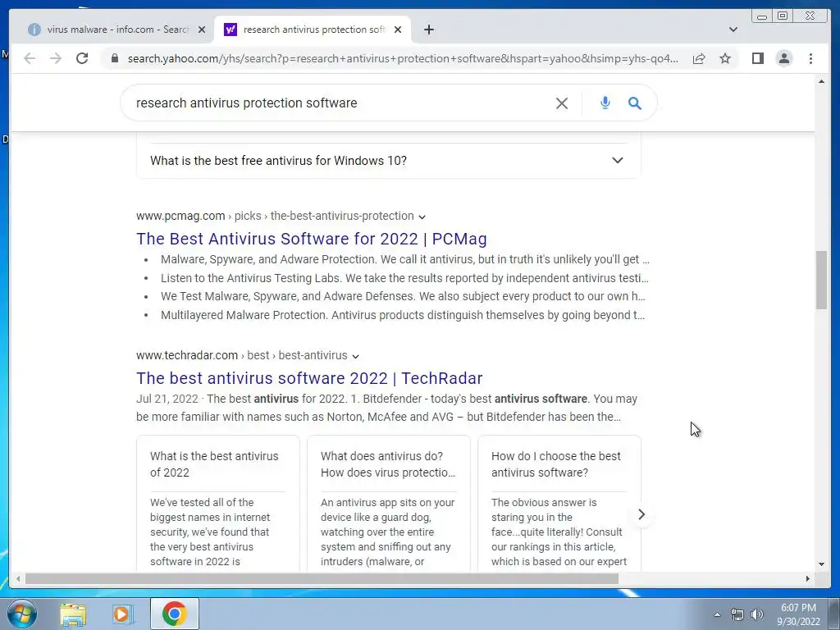Click the horizontal scroll right arrow
This screenshot has height=630, width=840.
[x=808, y=578]
